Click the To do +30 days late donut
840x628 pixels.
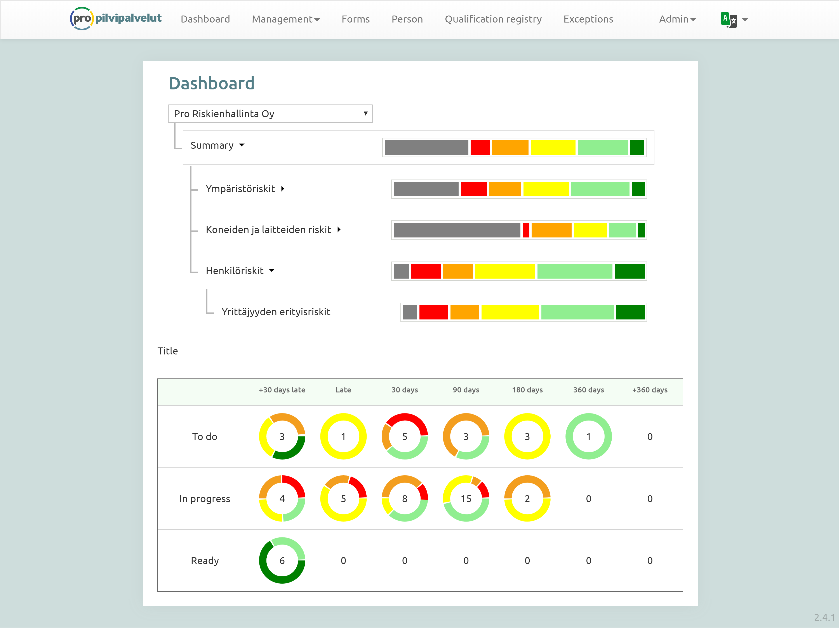coord(282,436)
